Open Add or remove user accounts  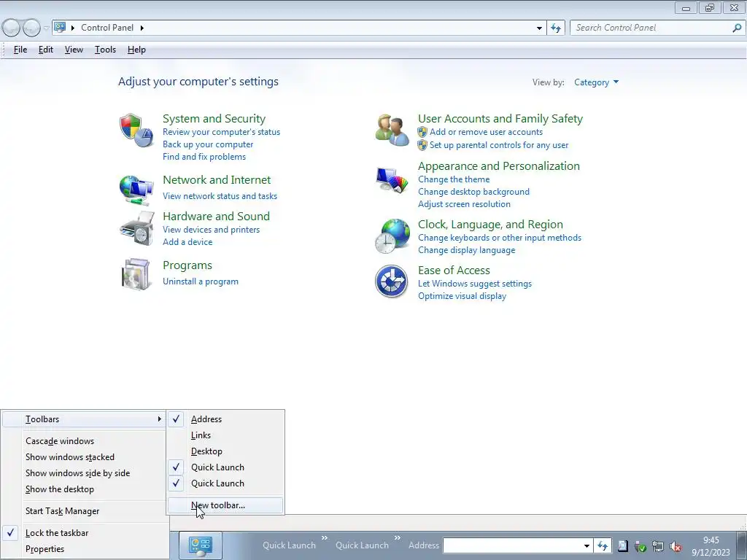pos(486,132)
